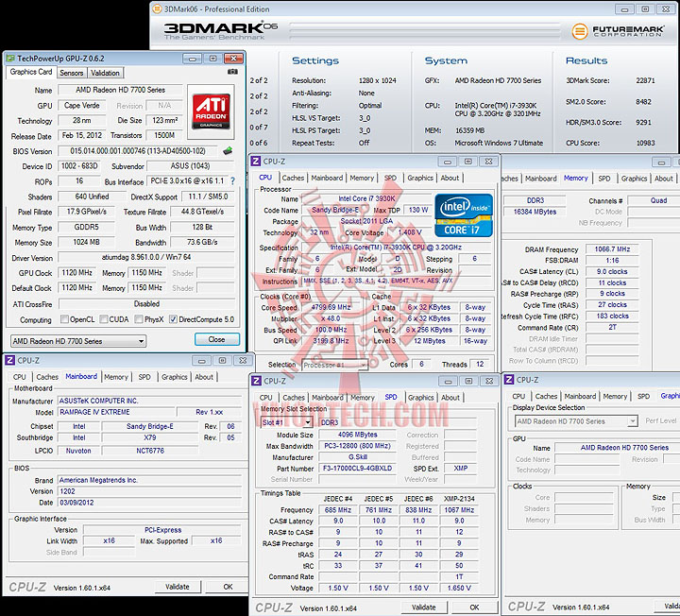This screenshot has height=616, width=680.
Task: Click the Z icon of Mainboard CPU-Z window
Action: point(10,361)
